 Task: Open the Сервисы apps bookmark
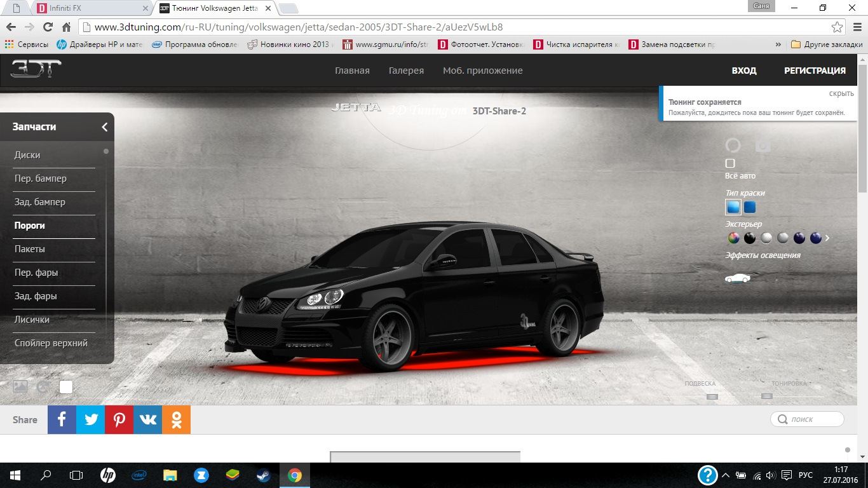(x=27, y=44)
